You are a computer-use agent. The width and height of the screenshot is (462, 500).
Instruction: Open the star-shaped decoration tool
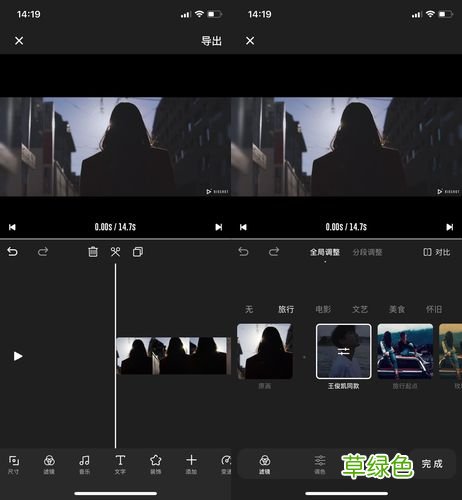point(156,464)
